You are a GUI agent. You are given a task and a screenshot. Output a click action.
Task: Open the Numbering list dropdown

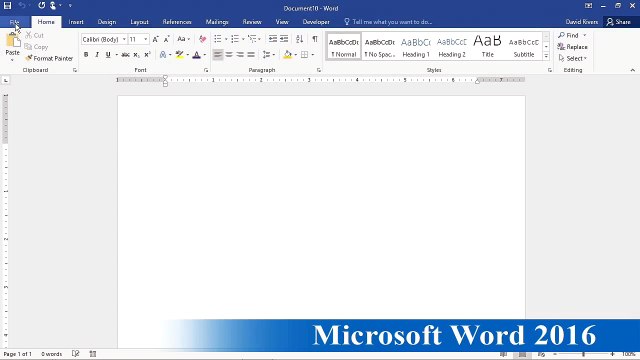pos(243,39)
